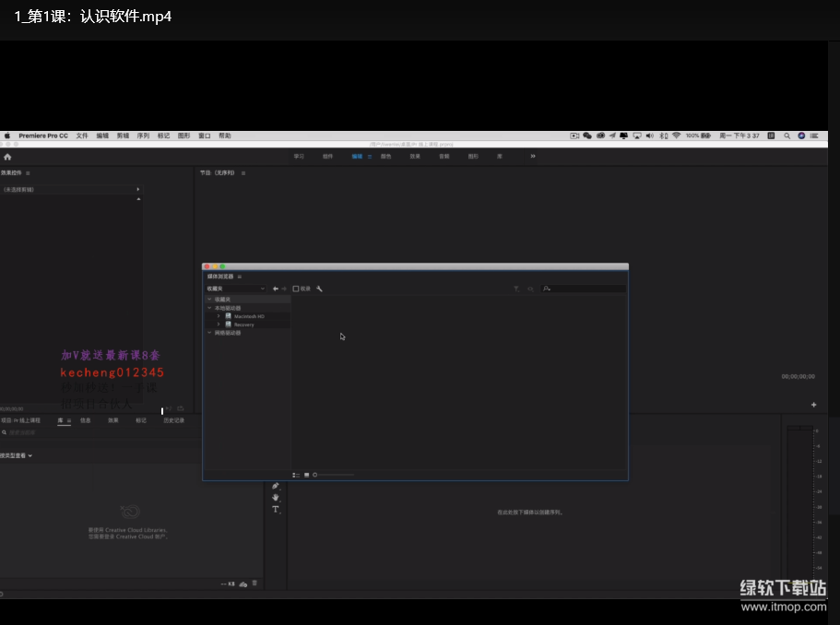Image resolution: width=840 pixels, height=625 pixels.
Task: Open the file type filter icon
Action: point(516,289)
